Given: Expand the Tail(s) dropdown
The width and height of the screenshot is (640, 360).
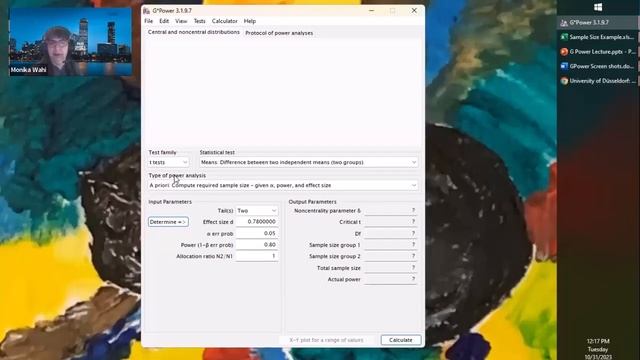Looking at the screenshot, I should (x=257, y=211).
